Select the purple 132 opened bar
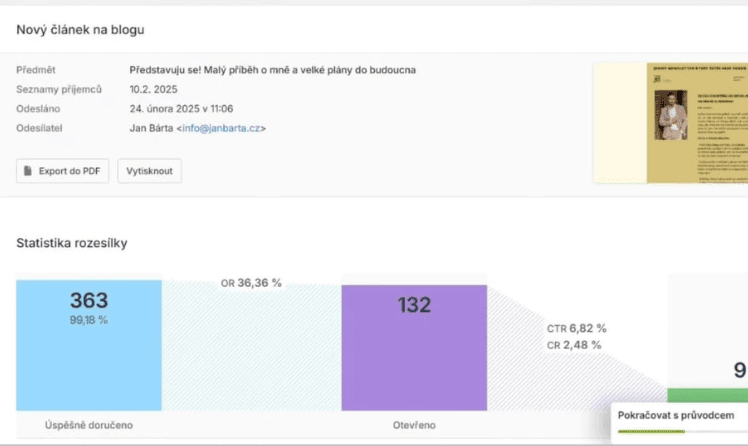Viewport: 748px width, 446px height. click(414, 345)
